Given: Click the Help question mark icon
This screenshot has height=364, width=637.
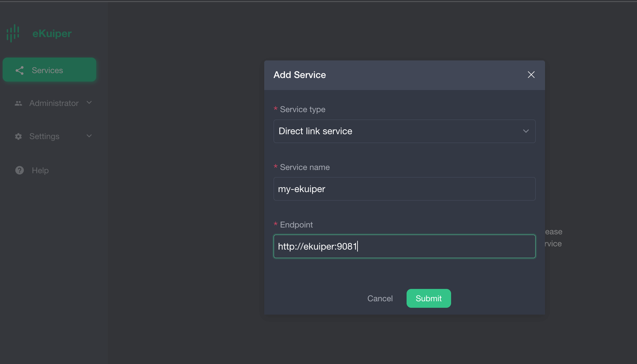Looking at the screenshot, I should coord(19,170).
